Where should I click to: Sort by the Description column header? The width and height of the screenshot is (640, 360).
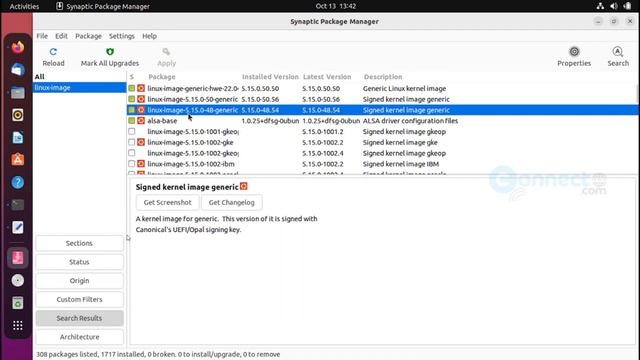[x=383, y=77]
